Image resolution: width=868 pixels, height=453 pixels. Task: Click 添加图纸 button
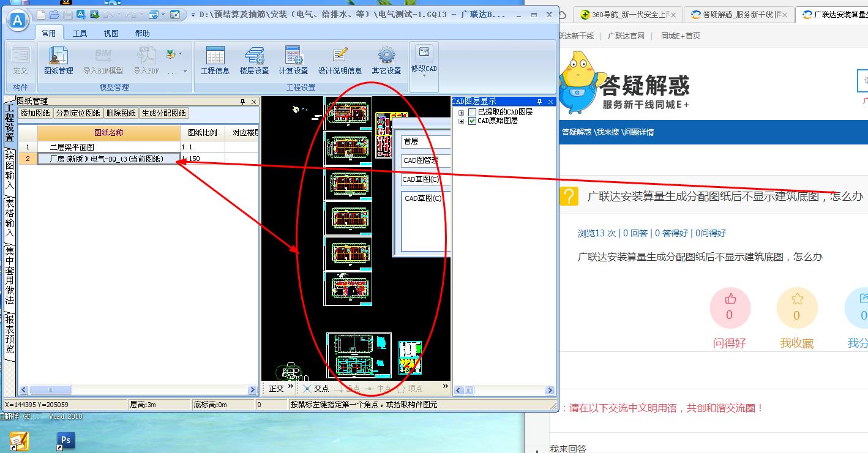pos(35,113)
